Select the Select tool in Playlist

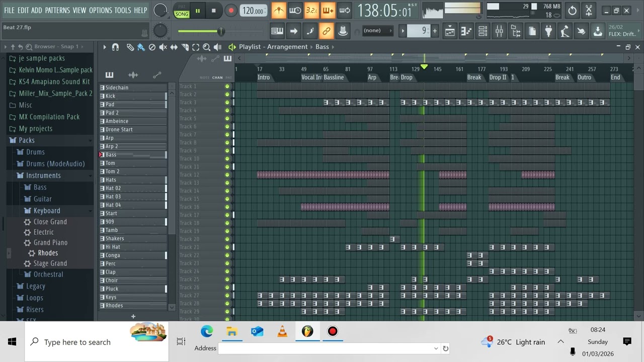click(x=196, y=47)
